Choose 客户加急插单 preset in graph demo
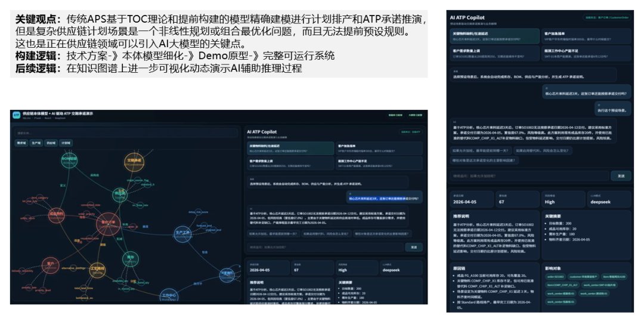This screenshot has height=318, width=644. tap(379, 149)
